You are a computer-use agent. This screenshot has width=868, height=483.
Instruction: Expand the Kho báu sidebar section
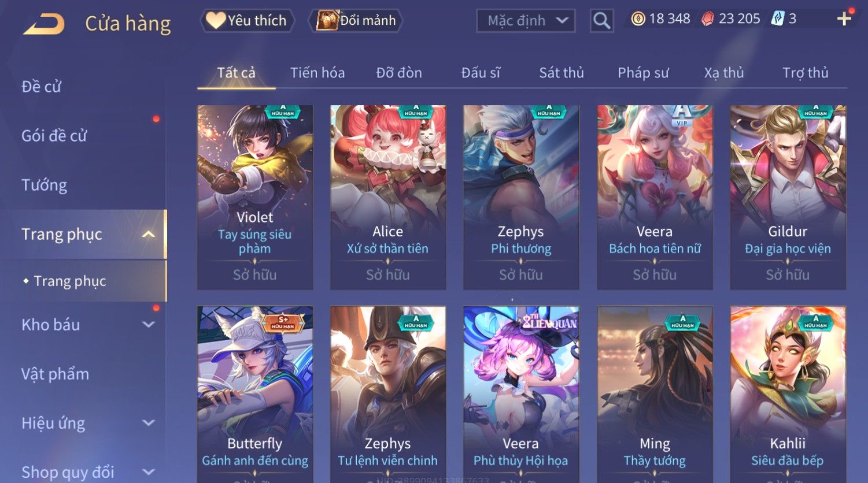[148, 325]
